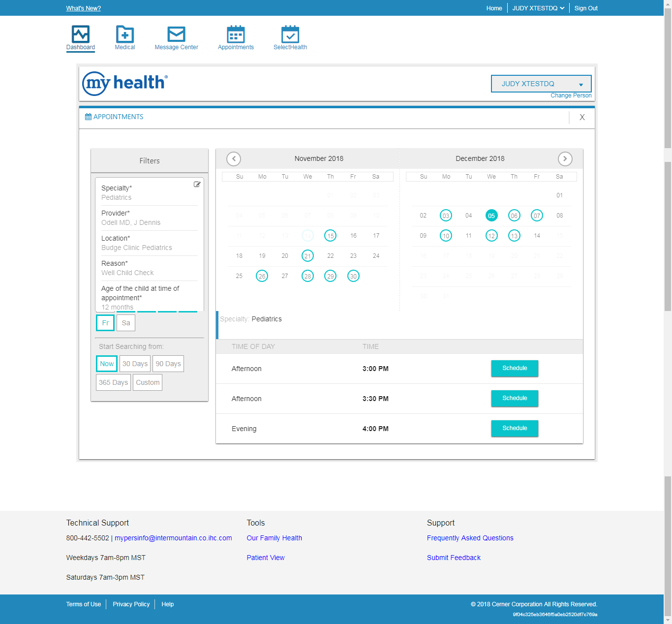
Task: Open the Appointments calendar icon
Action: click(236, 34)
